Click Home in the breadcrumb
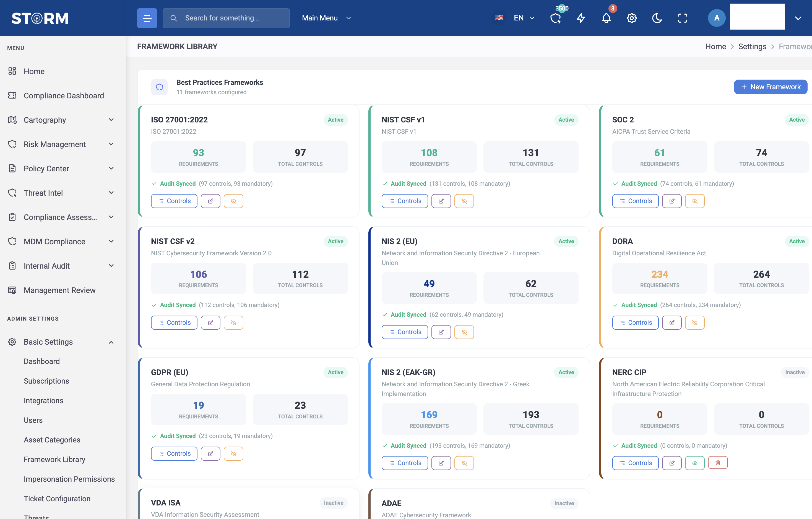 pyautogui.click(x=715, y=46)
